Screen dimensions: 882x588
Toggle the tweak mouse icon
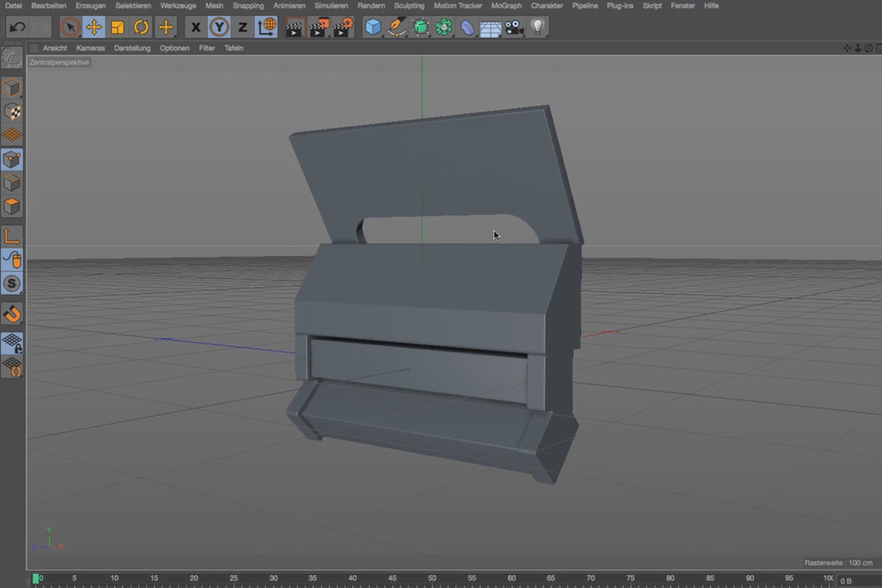pos(12,260)
